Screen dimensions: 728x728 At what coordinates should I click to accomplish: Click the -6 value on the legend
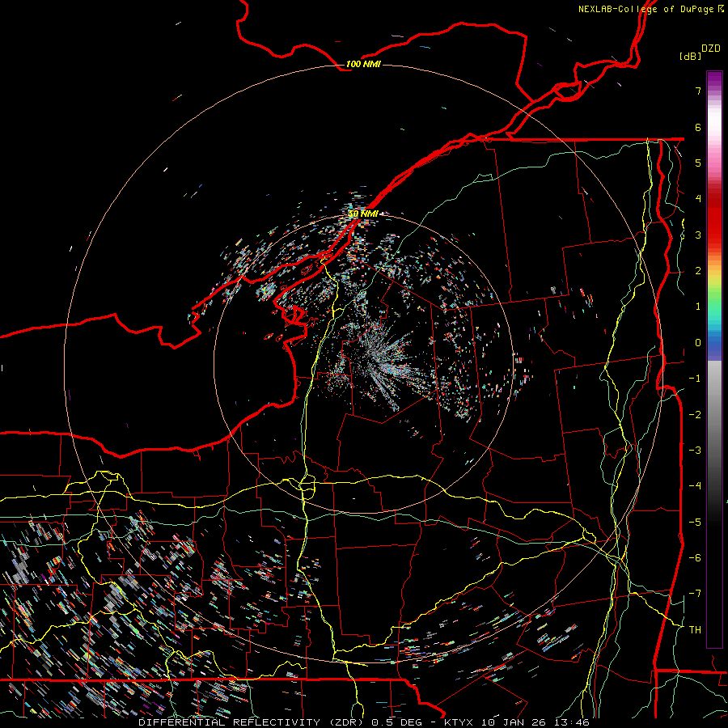[695, 557]
